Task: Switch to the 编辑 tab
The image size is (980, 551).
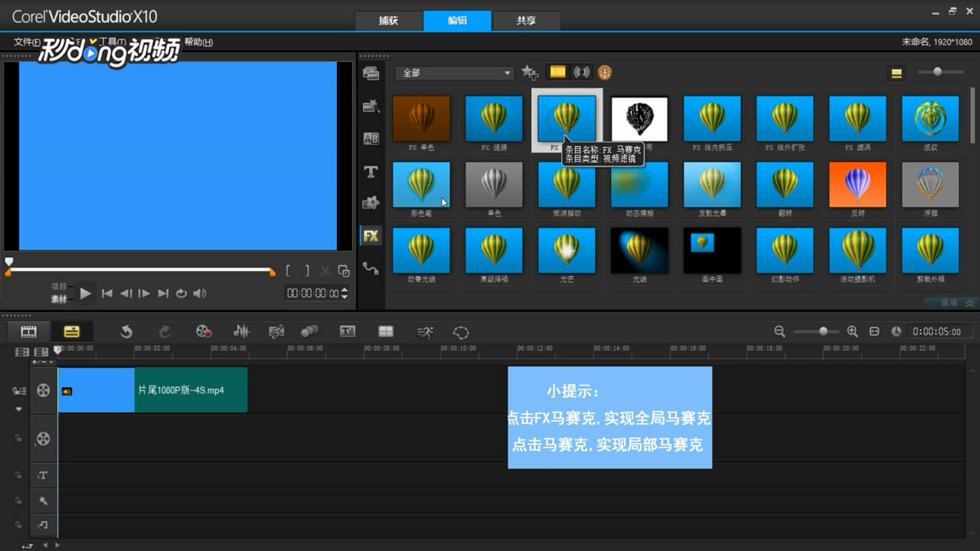Action: click(457, 21)
